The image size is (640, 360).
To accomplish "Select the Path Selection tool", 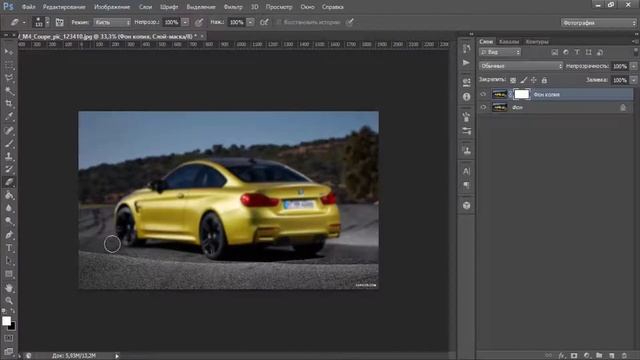I will point(9,261).
